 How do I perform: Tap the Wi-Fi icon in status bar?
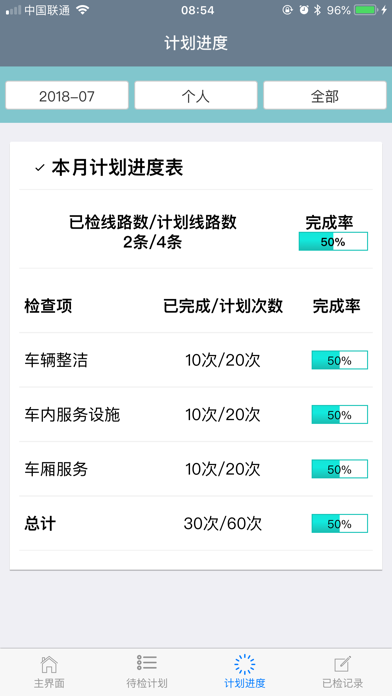pos(83,10)
